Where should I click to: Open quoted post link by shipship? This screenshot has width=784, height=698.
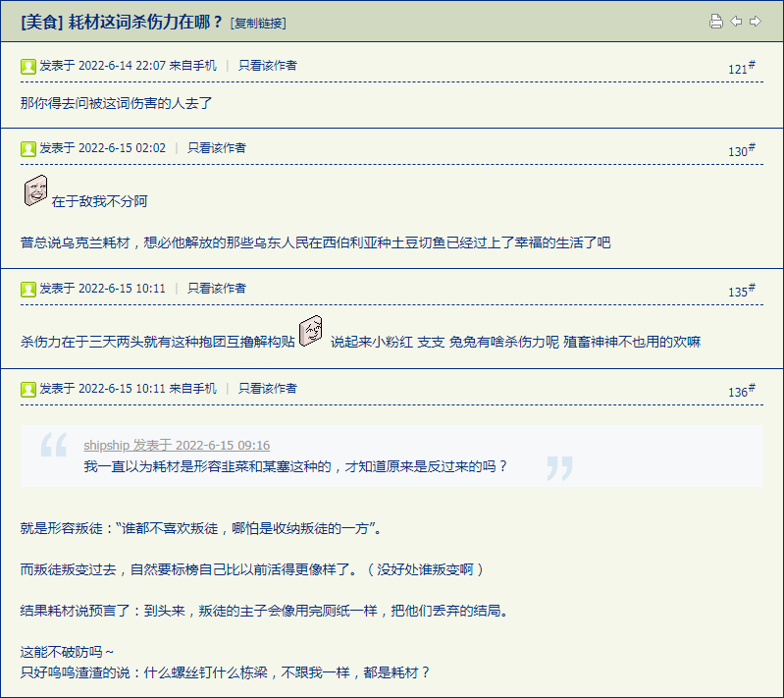point(177,445)
